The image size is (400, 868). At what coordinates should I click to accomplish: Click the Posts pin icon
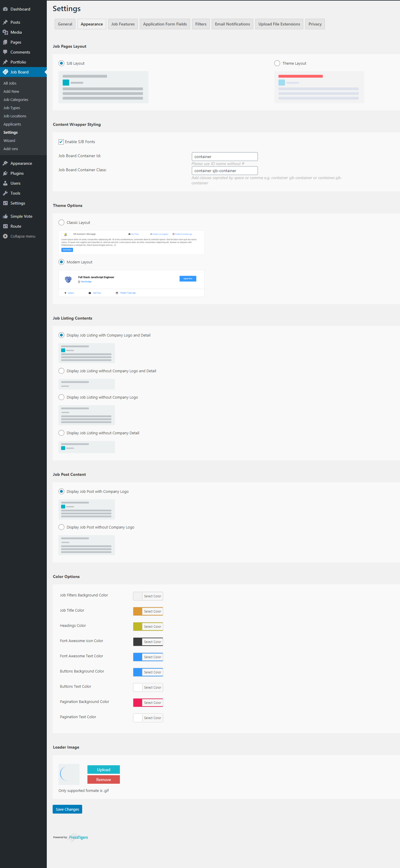point(5,22)
